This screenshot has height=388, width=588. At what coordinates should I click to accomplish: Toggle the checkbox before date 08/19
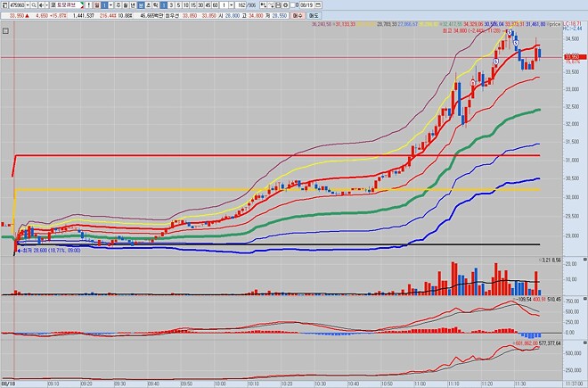293,5
